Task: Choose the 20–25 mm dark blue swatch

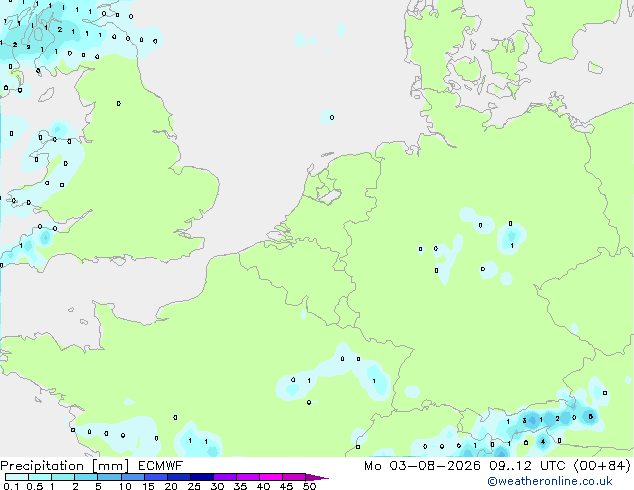Action: tap(178, 477)
